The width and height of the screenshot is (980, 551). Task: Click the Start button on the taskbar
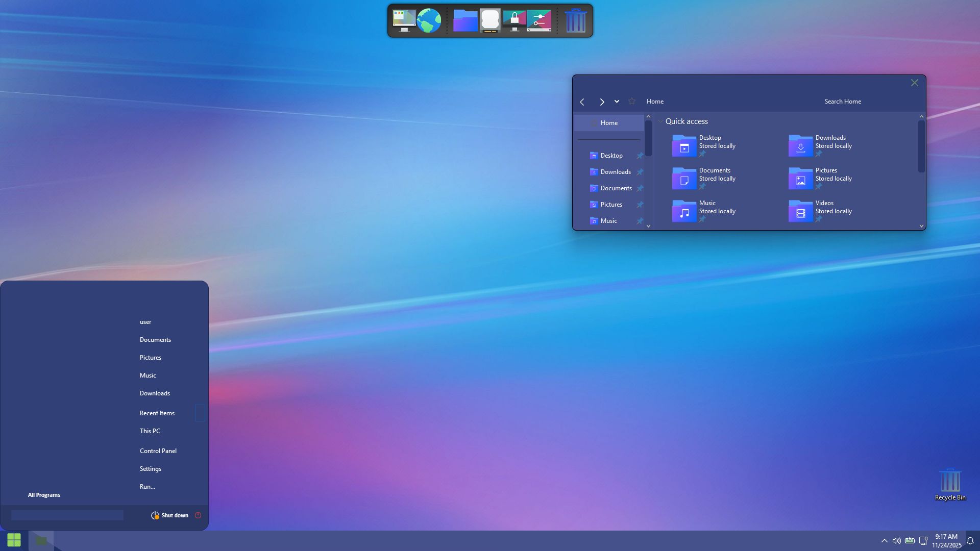(14, 540)
